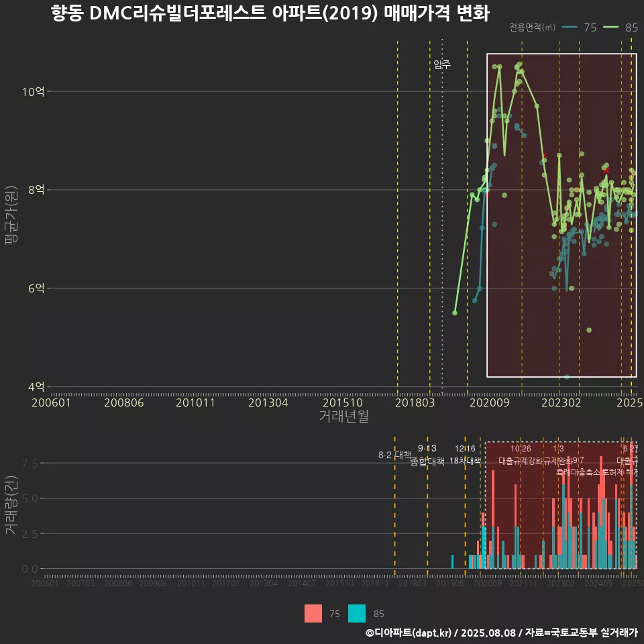
Task: Click 200601 on the price chart x-axis
Action: (x=52, y=402)
